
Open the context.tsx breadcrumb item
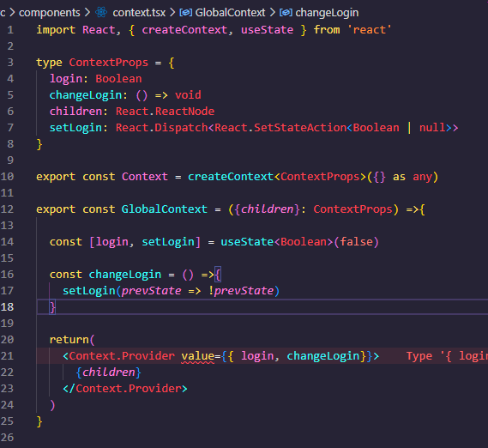coord(139,13)
